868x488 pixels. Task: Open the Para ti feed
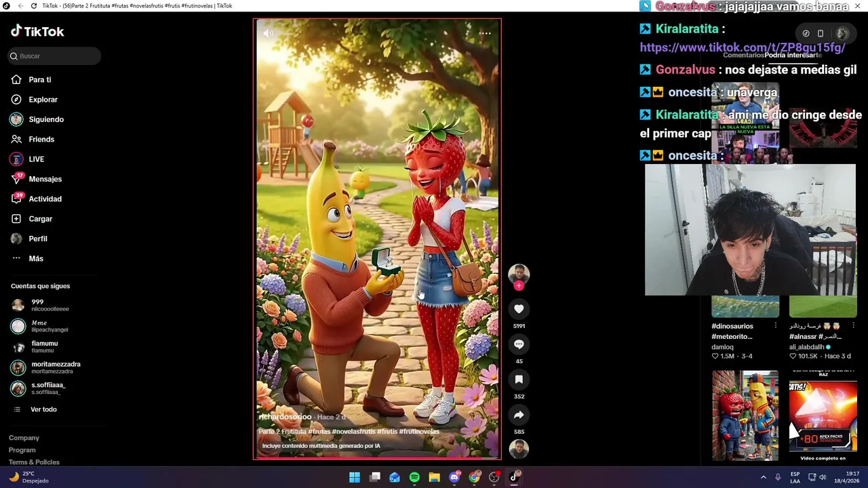click(31, 80)
